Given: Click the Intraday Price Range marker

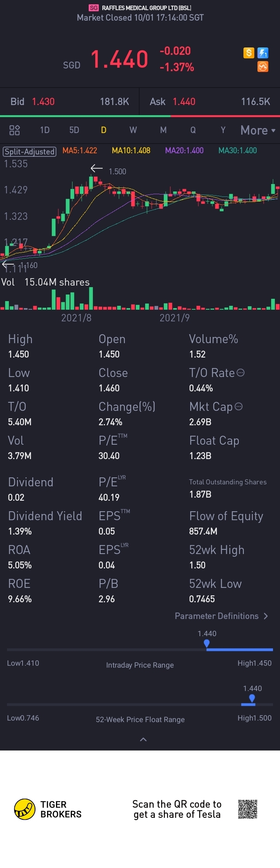Looking at the screenshot, I should (207, 644).
